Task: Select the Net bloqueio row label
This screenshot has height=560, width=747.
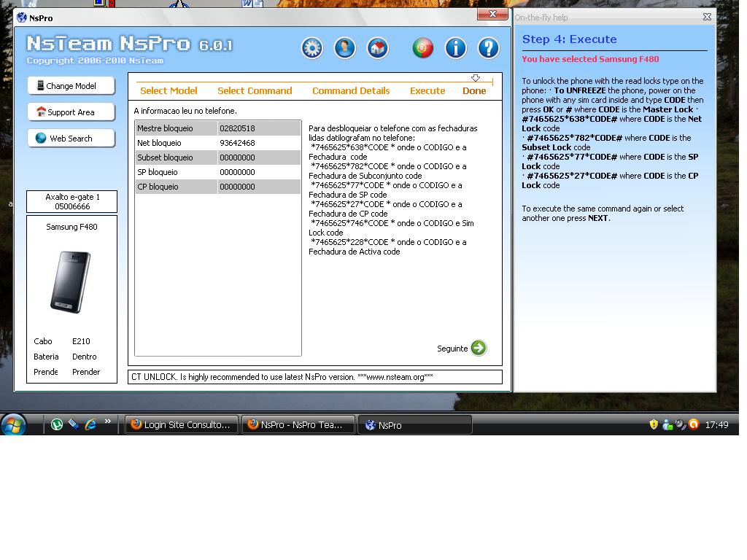Action: [159, 143]
